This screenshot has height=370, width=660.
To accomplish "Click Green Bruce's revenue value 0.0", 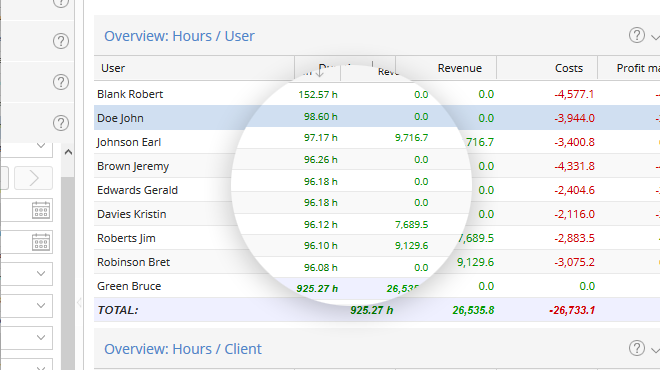I will pos(486,286).
